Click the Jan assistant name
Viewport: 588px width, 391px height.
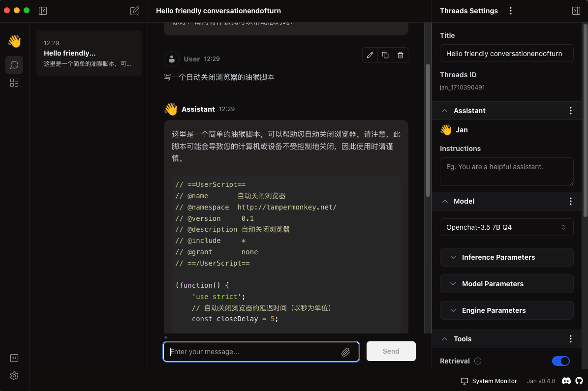coord(461,130)
